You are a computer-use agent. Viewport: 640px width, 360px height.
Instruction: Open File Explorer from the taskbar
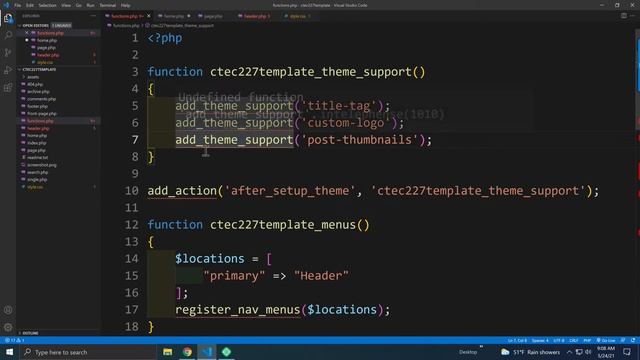coord(167,352)
